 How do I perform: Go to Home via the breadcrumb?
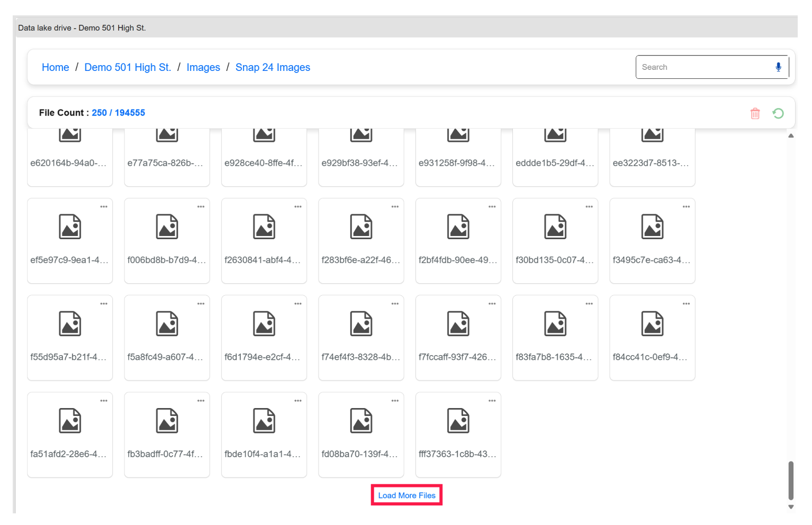pos(55,67)
